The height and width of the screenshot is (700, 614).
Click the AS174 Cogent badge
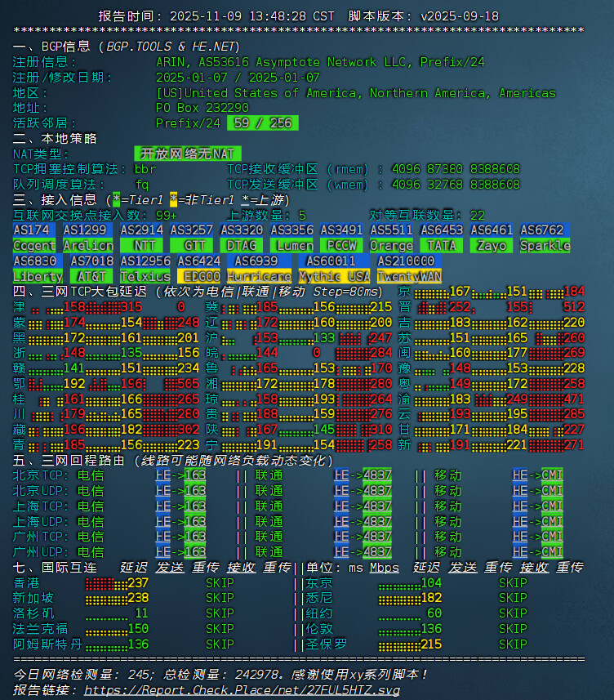[34, 238]
